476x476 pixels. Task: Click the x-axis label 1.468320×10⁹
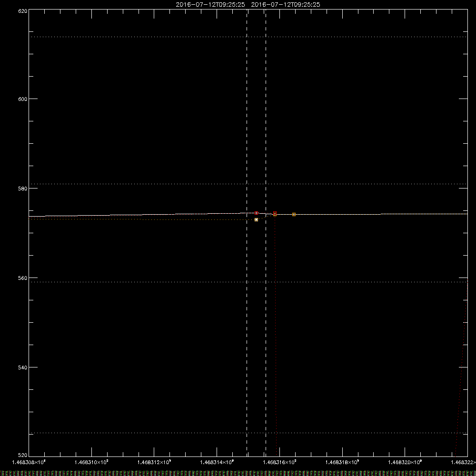tap(405, 462)
